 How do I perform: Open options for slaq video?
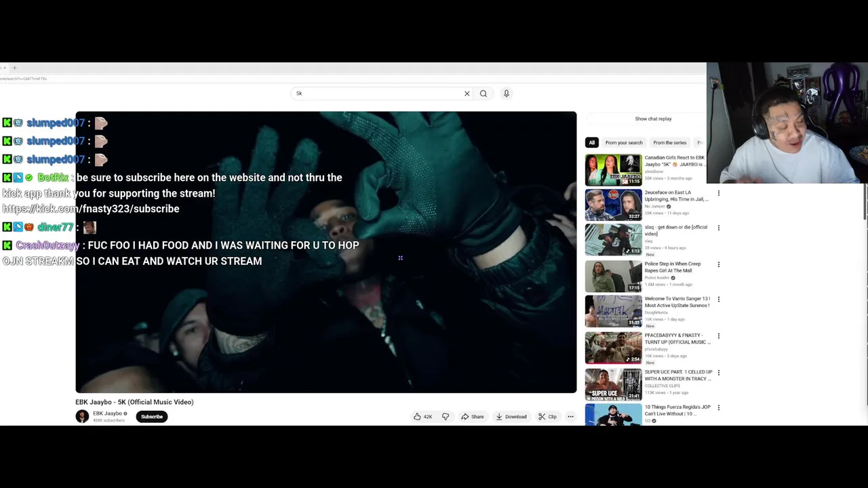(718, 228)
